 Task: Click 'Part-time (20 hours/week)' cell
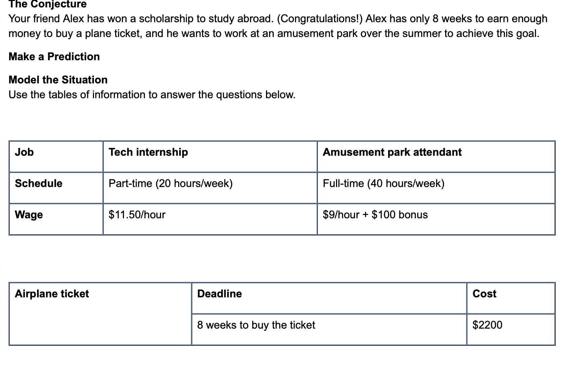point(210,188)
